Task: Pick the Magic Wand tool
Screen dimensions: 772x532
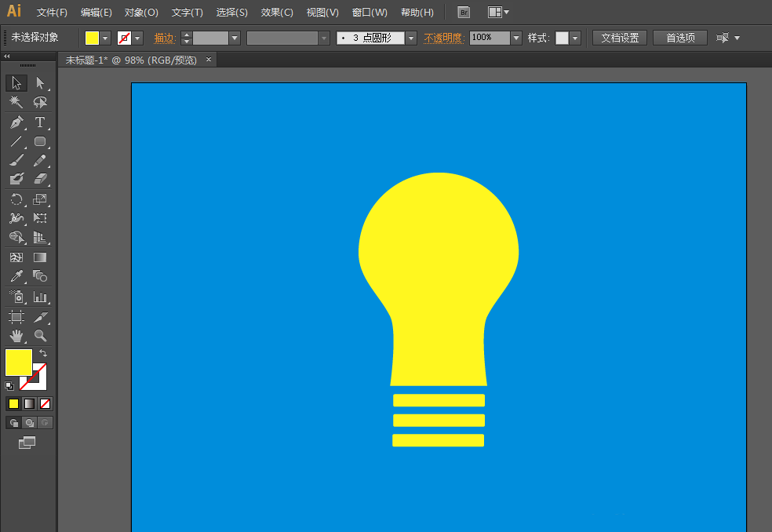Action: click(x=16, y=103)
